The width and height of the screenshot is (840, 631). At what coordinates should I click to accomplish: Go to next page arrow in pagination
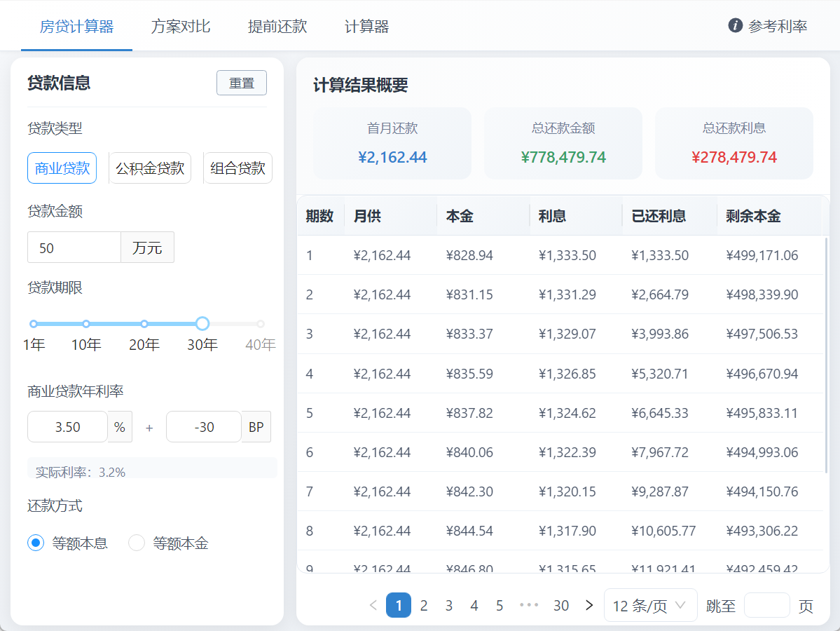click(589, 605)
